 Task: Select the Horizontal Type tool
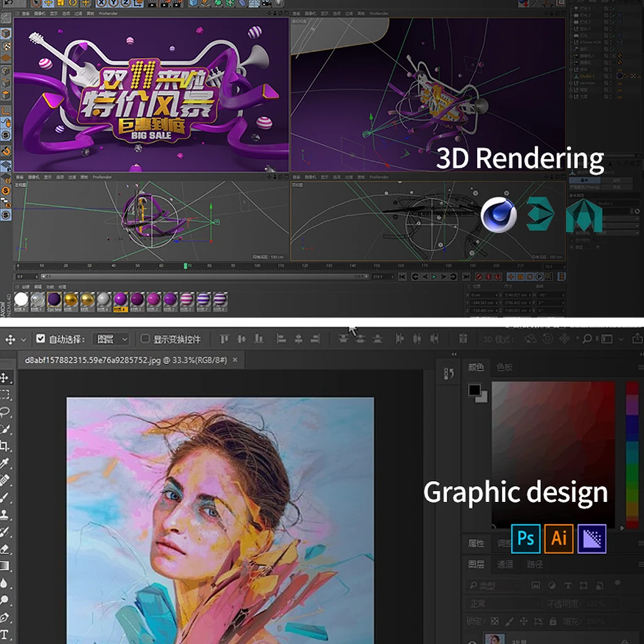[5, 634]
